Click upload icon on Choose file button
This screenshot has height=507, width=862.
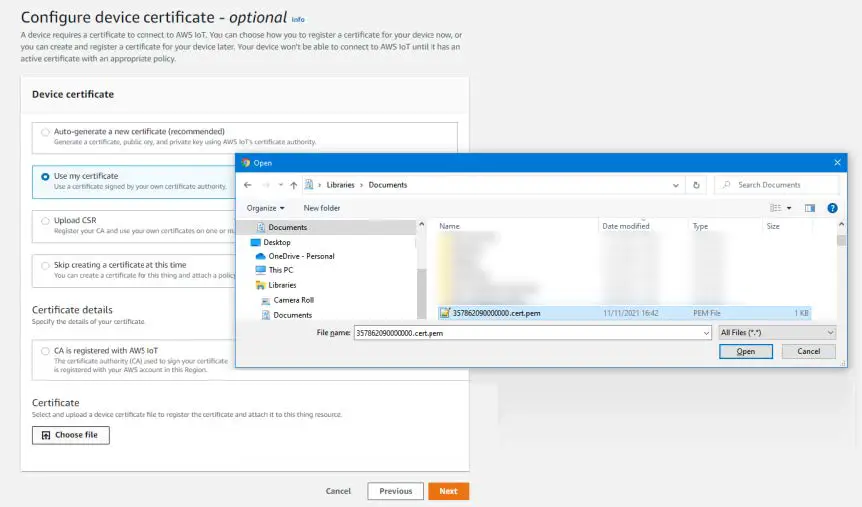46,435
